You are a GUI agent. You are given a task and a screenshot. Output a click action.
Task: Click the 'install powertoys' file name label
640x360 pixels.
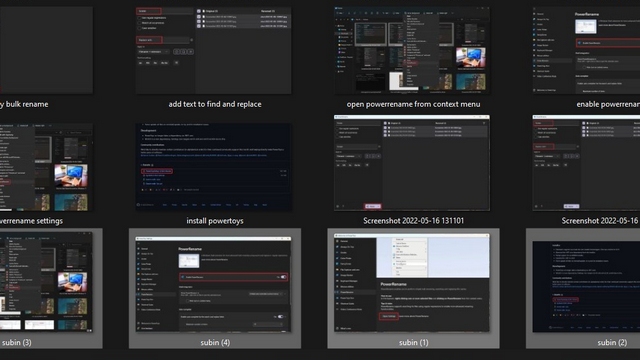pyautogui.click(x=215, y=221)
